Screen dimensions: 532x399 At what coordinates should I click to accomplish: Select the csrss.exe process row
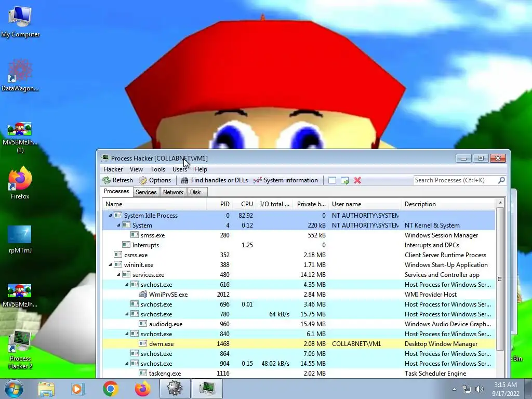point(299,255)
